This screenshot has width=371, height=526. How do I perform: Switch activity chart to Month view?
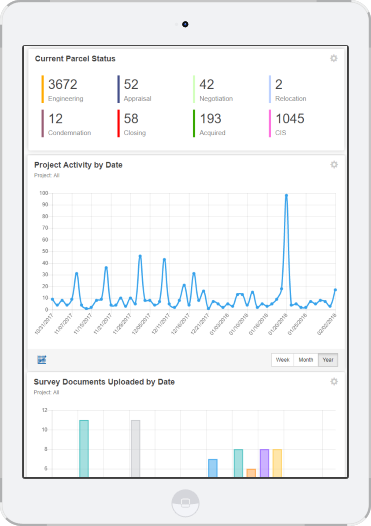tap(306, 360)
